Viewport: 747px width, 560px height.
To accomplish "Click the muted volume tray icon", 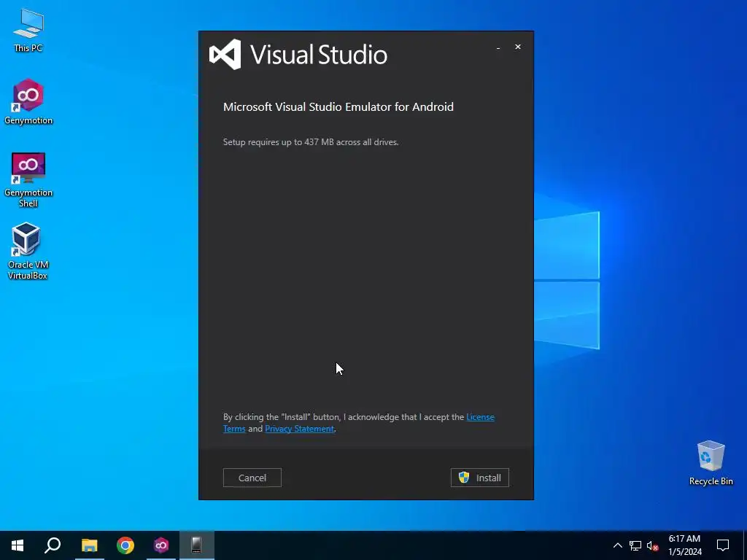I will 653,545.
